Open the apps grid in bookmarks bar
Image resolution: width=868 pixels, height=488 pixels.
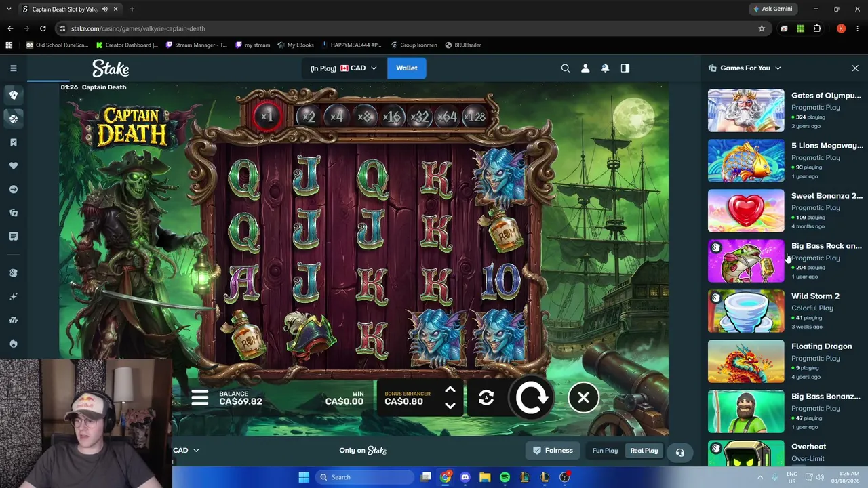tap(9, 45)
